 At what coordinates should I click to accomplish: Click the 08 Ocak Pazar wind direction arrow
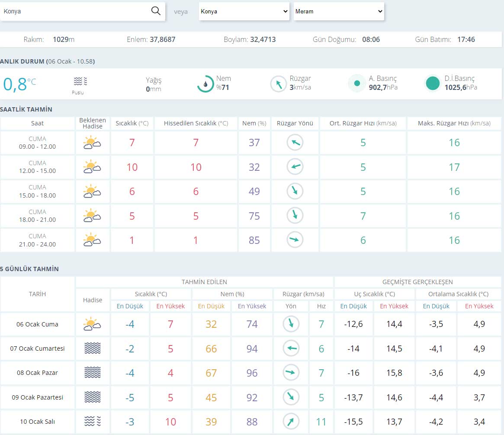coord(291,372)
